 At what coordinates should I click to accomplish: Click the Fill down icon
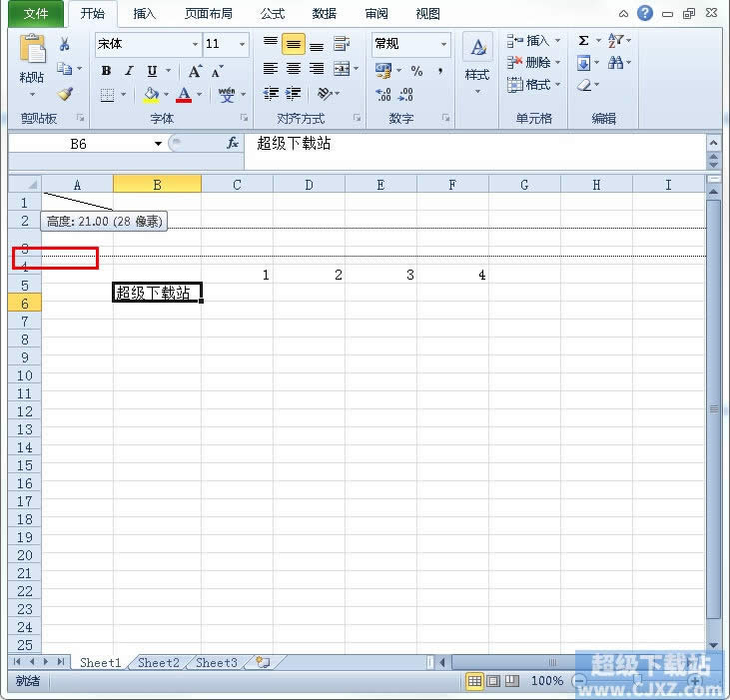pyautogui.click(x=583, y=63)
